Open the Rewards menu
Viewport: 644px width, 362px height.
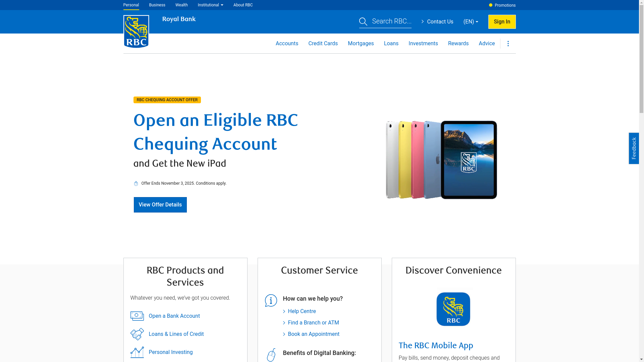(x=458, y=44)
